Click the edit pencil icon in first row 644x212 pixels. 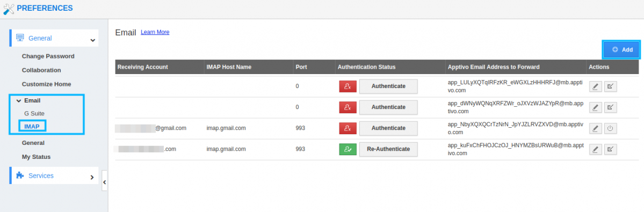596,86
